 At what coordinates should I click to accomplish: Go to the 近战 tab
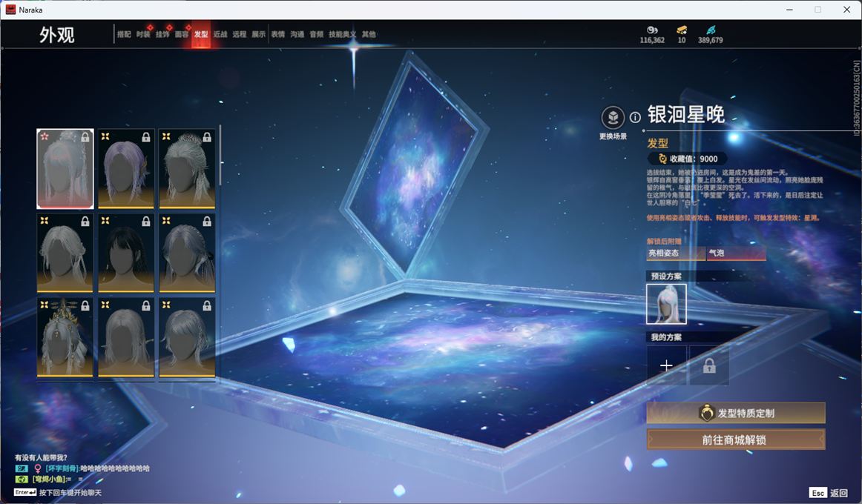(x=220, y=34)
